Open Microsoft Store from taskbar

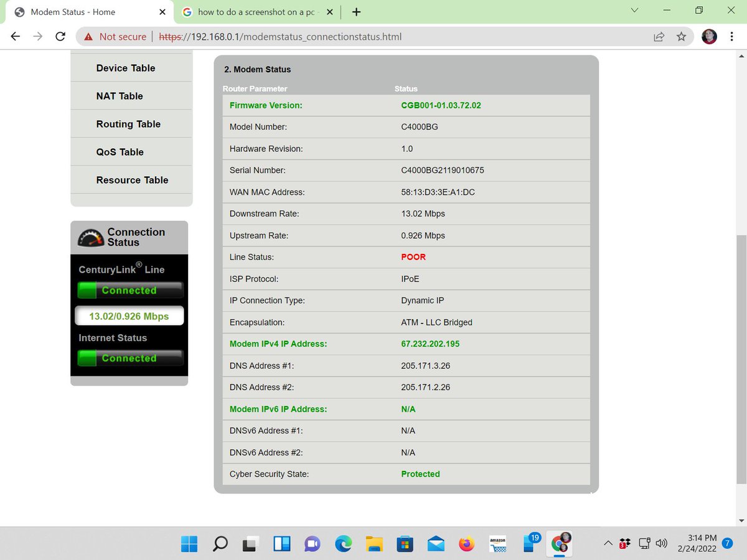pyautogui.click(x=405, y=544)
